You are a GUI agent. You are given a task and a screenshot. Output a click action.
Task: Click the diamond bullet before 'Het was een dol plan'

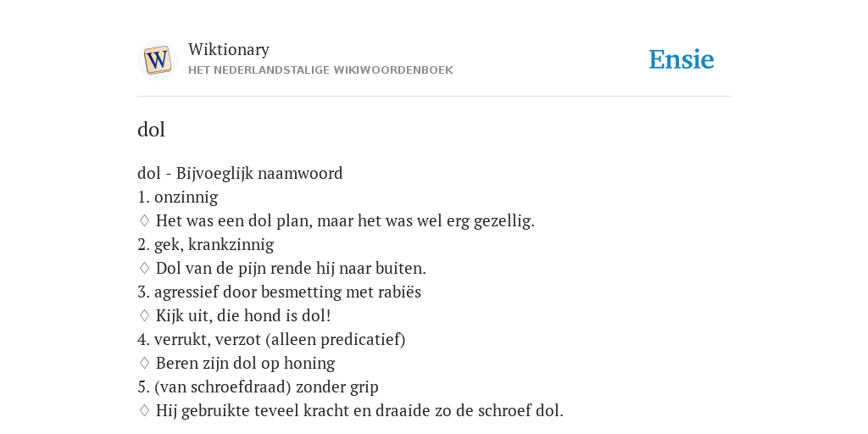coord(144,221)
